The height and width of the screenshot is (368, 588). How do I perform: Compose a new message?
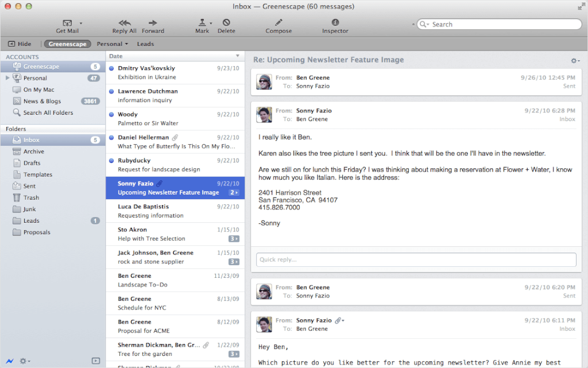[x=278, y=23]
